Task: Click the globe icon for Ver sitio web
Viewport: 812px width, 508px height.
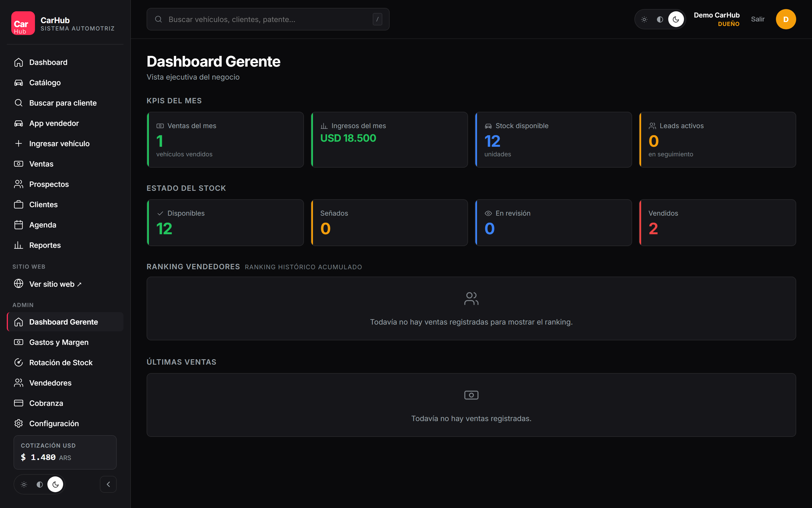Action: (x=18, y=284)
